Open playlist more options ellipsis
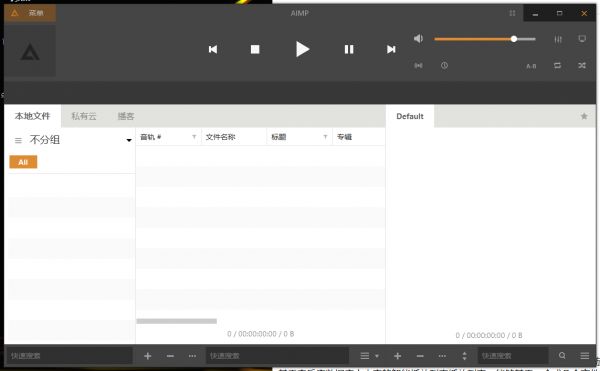Image resolution: width=600 pixels, height=371 pixels. [x=442, y=356]
